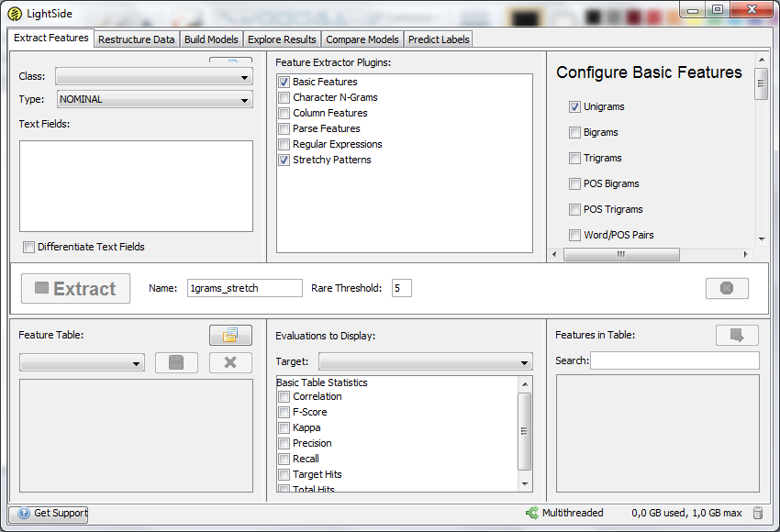Switch to the Explore Results tab
The image size is (780, 532).
pyautogui.click(x=282, y=39)
